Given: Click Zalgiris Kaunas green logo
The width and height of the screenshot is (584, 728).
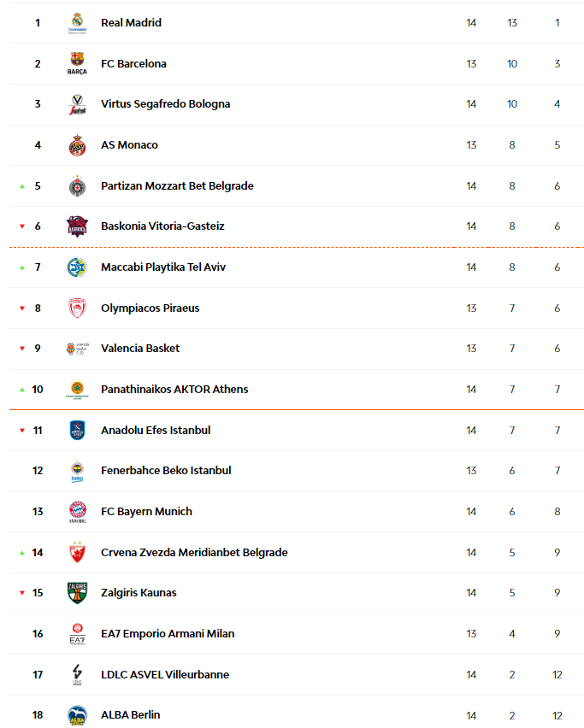Looking at the screenshot, I should pyautogui.click(x=77, y=593).
